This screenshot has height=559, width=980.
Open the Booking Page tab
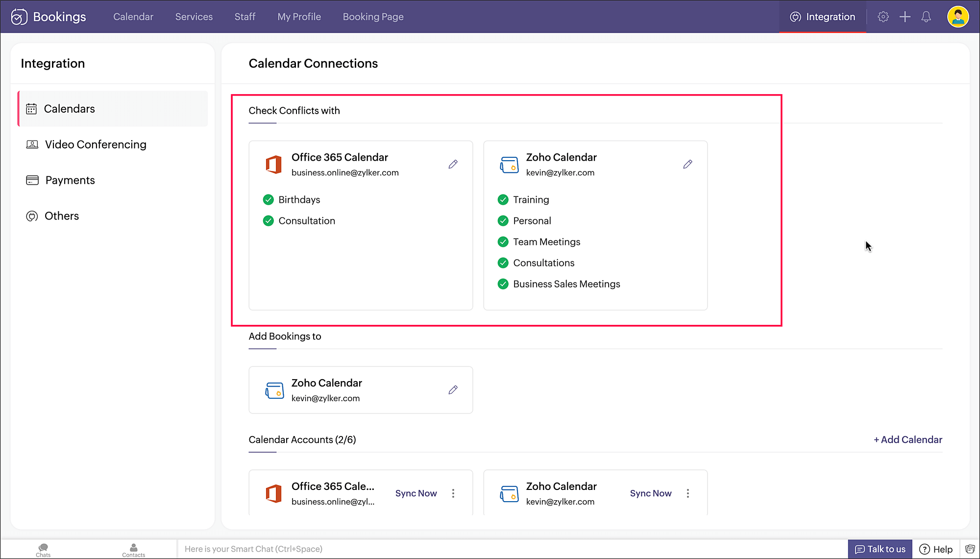[x=373, y=17]
